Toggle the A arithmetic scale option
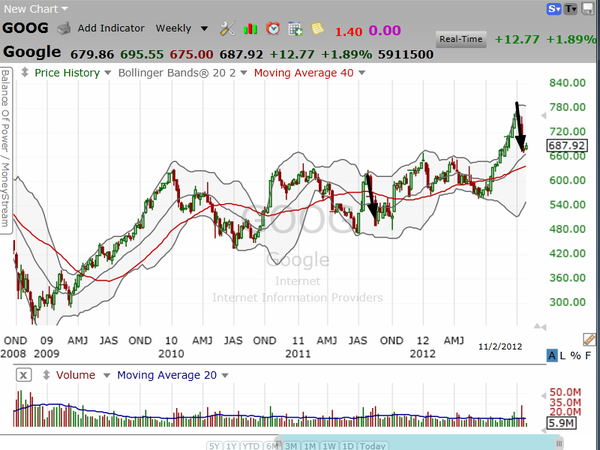The image size is (600, 450). coord(551,355)
